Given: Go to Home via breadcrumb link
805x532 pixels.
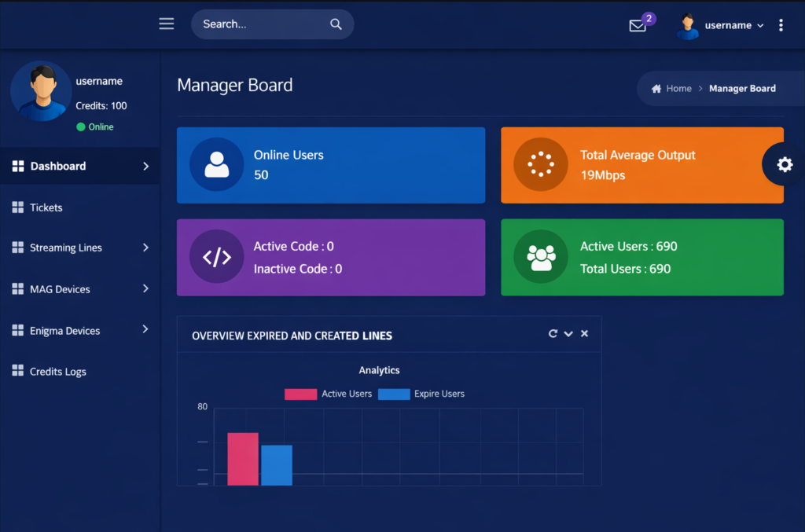Looking at the screenshot, I should click(x=678, y=89).
